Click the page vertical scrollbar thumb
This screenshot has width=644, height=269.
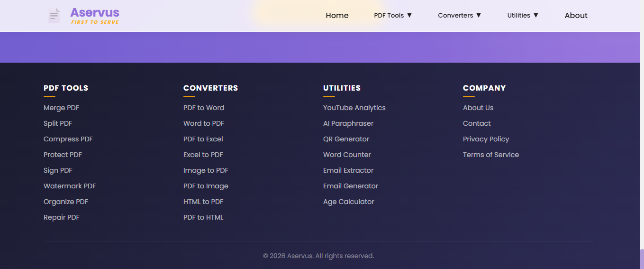[642, 259]
